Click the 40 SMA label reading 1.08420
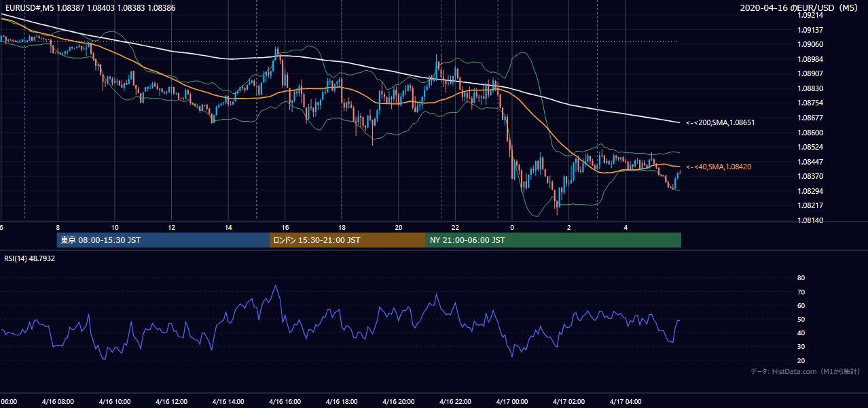This screenshot has width=868, height=408. click(718, 167)
